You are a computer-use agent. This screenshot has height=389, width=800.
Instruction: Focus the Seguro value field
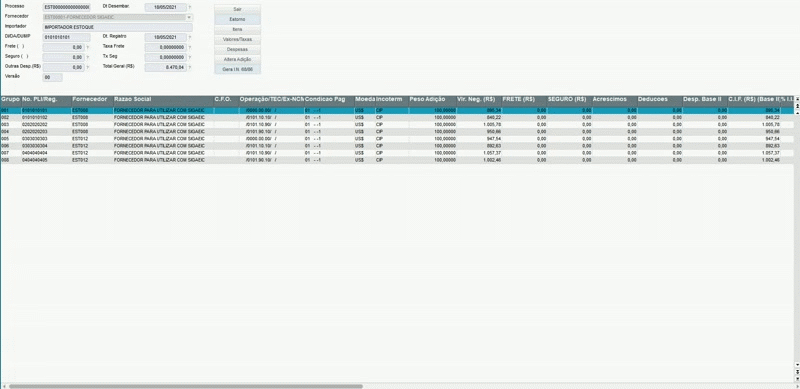point(63,57)
